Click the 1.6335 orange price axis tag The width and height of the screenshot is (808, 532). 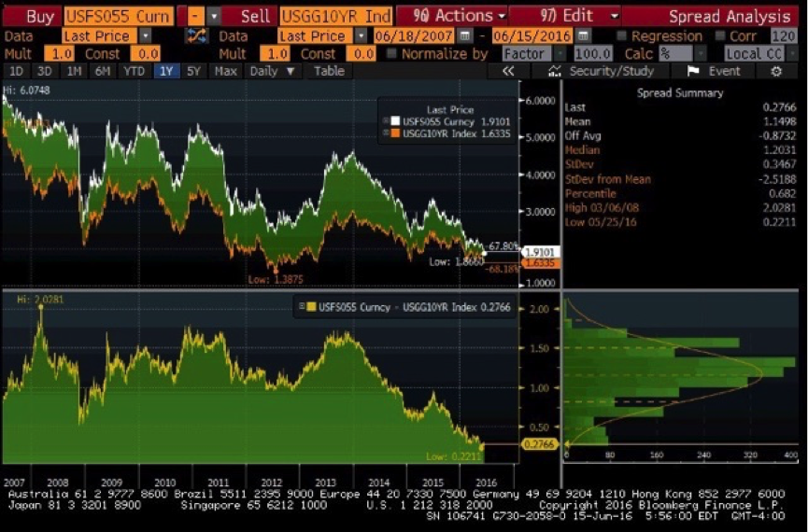click(540, 262)
